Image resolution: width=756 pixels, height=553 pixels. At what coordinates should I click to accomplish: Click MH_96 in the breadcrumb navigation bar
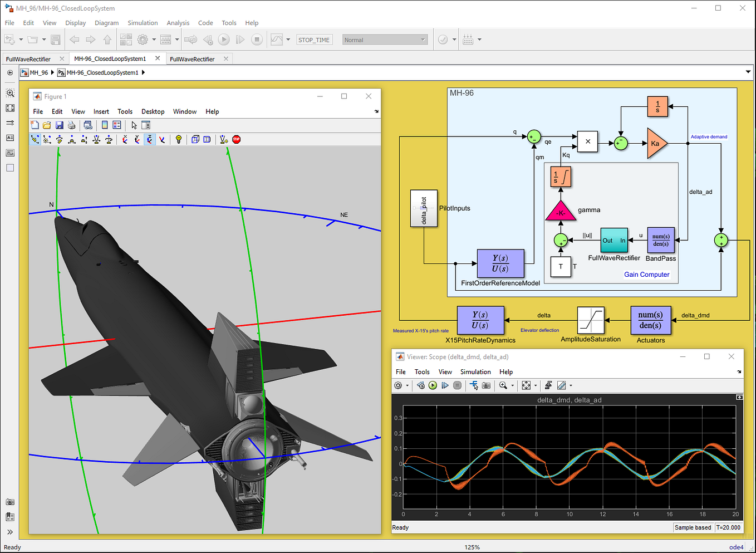(x=38, y=72)
